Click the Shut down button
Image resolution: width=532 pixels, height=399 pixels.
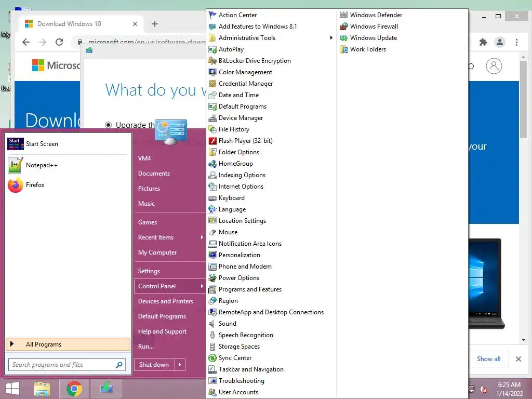click(154, 365)
